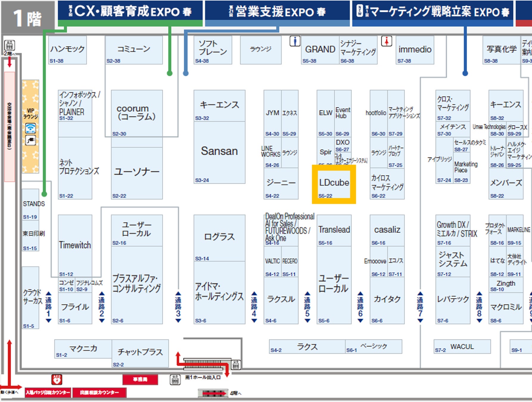Click the コミューン booth S2-38

[x=134, y=50]
